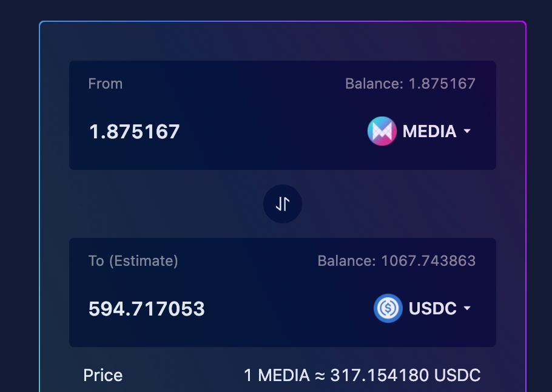Viewport: 552px width, 392px height.
Task: Open token selector via MEDIA label
Action: 429,131
